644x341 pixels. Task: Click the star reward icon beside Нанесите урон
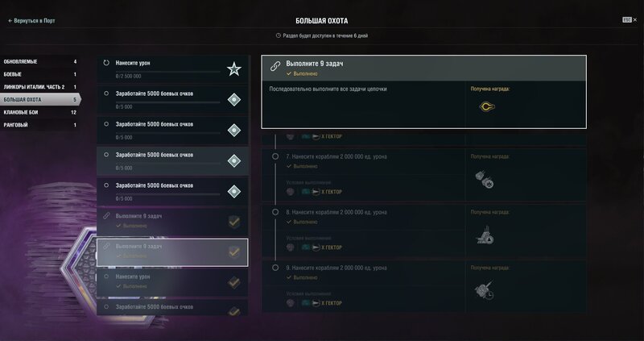pos(233,69)
